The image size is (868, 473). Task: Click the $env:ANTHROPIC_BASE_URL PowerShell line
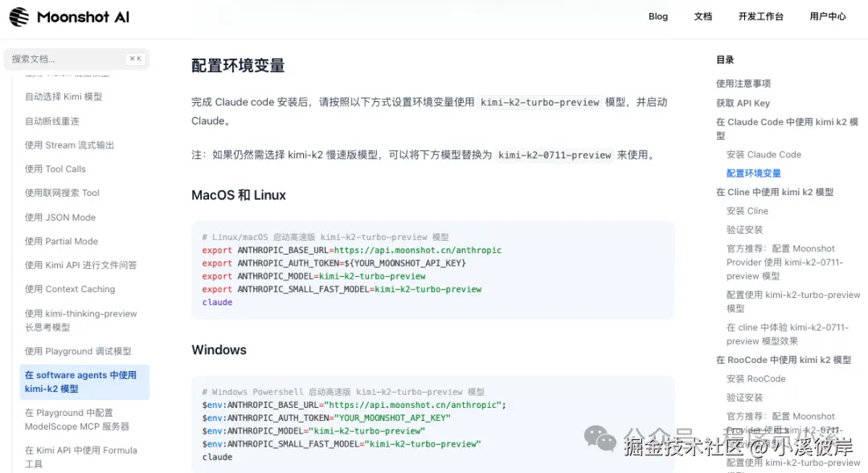[354, 405]
